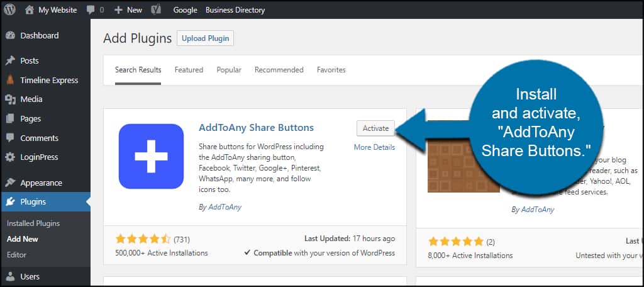Image resolution: width=644 pixels, height=287 pixels.
Task: Open AddToAny Share Buttons title link
Action: tap(257, 128)
